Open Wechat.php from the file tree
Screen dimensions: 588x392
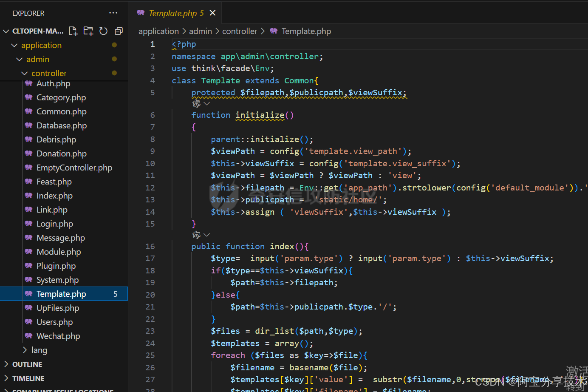click(58, 336)
